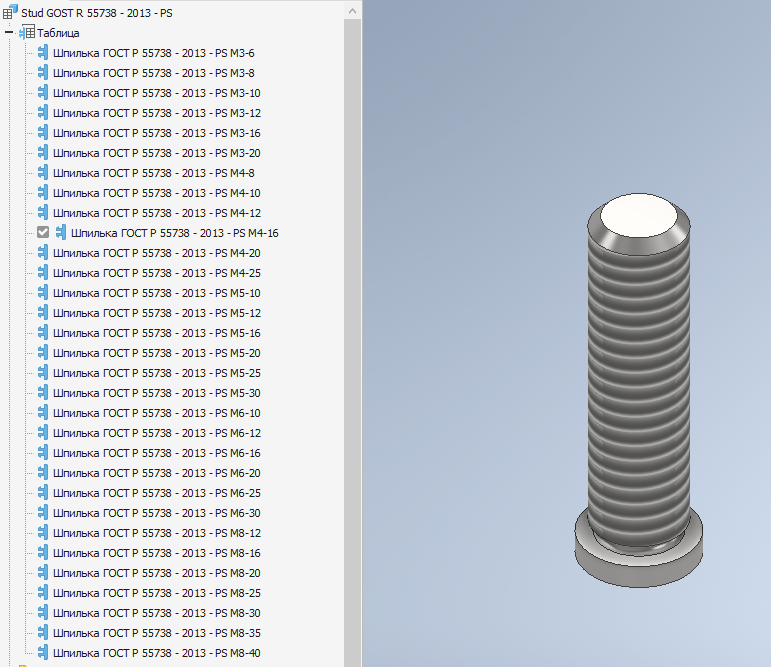
Task: Uncheck the checkbox next to PS M4-16
Action: pyautogui.click(x=43, y=233)
